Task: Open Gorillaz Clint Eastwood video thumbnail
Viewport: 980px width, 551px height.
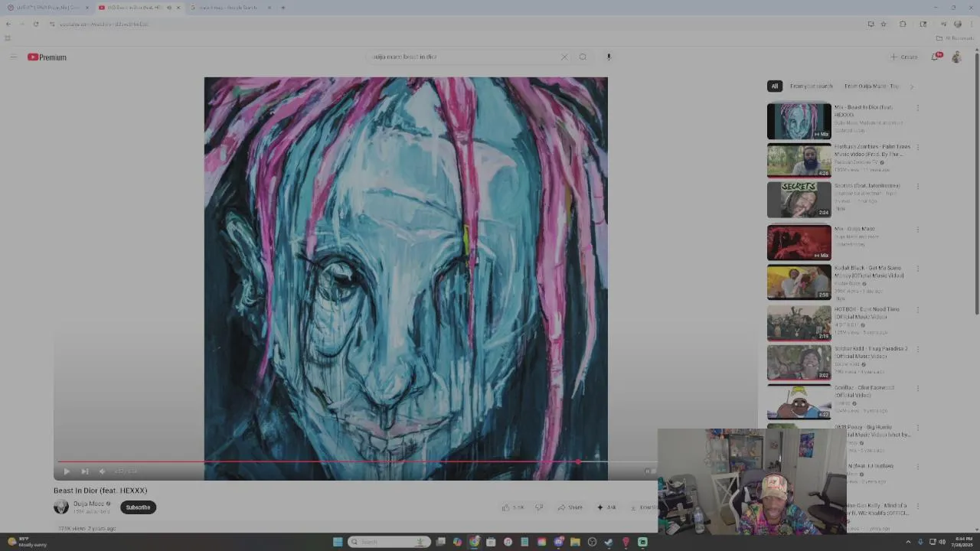Action: pyautogui.click(x=799, y=401)
